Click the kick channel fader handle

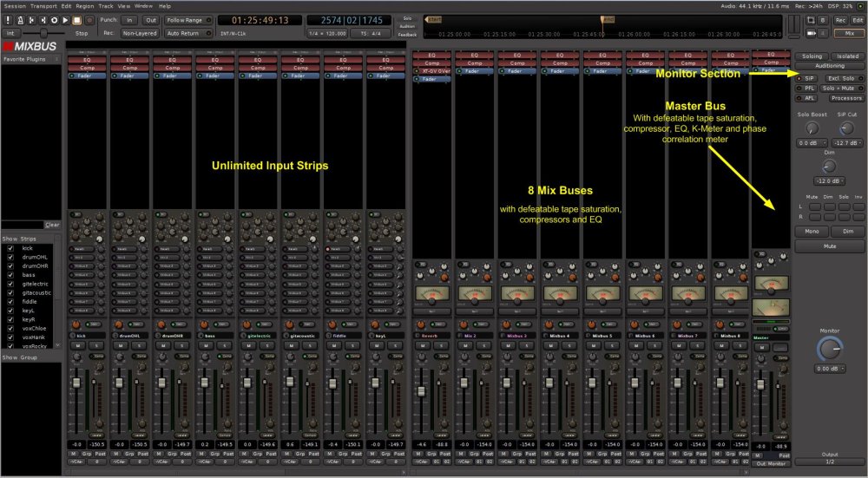point(76,383)
